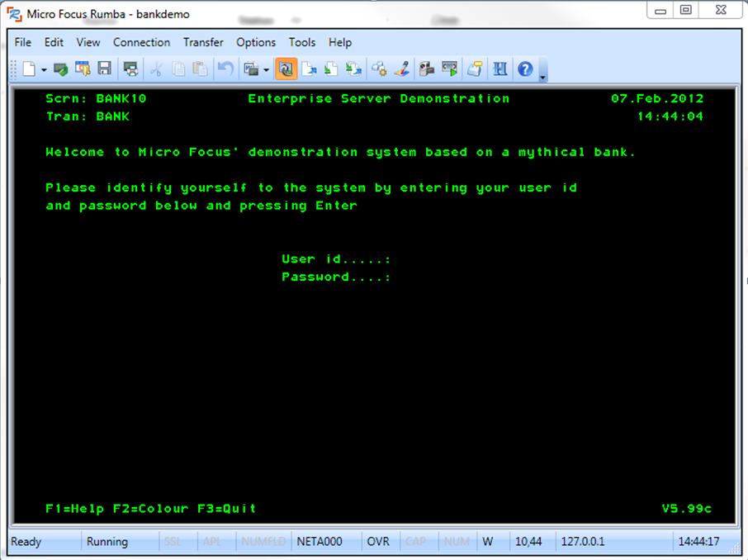The width and height of the screenshot is (748, 560).
Task: Open the Options menu
Action: [256, 42]
